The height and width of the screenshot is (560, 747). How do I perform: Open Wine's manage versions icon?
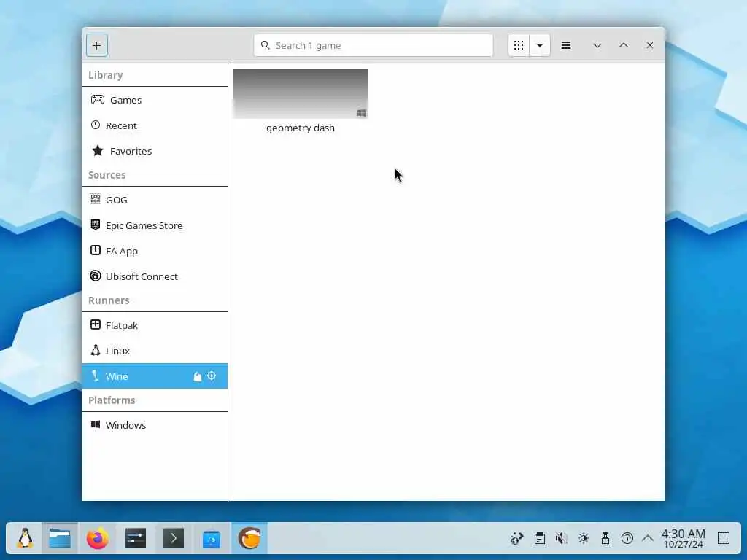[197, 377]
